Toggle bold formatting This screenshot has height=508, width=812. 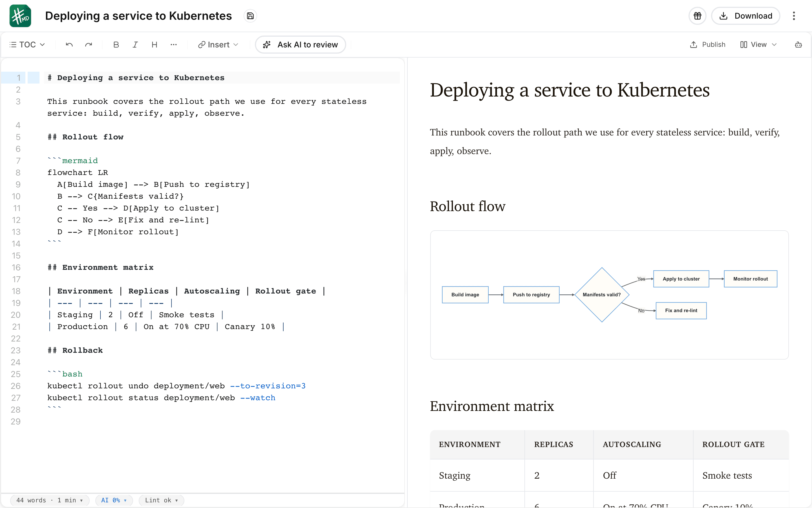tap(116, 45)
